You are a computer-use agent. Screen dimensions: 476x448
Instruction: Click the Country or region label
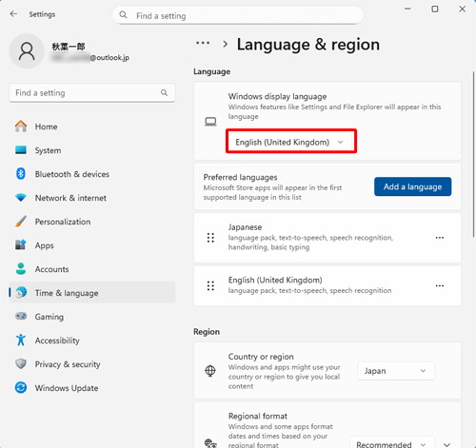click(261, 357)
